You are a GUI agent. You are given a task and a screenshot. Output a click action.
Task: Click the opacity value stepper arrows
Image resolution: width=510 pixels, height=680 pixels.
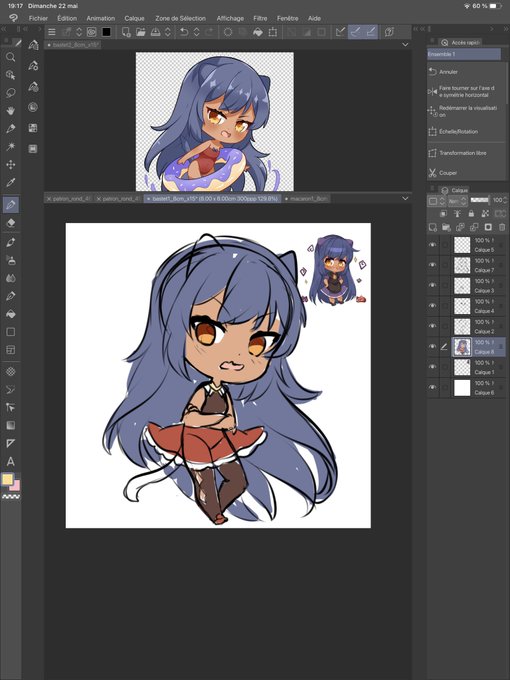point(507,200)
